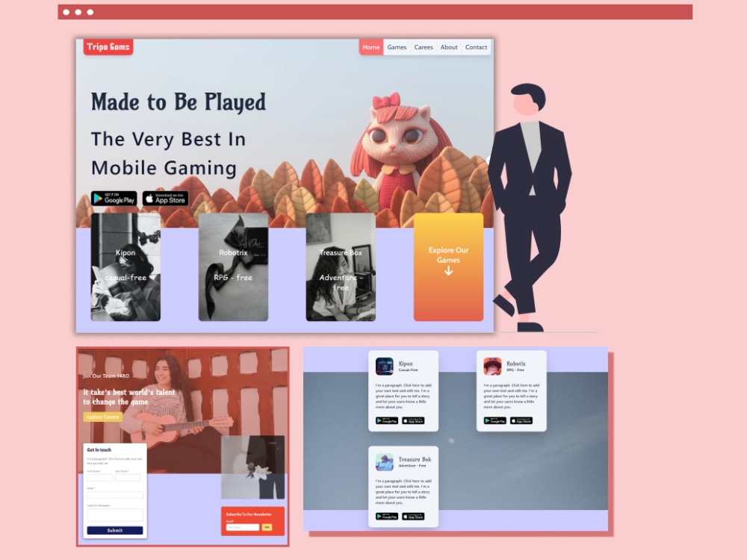The width and height of the screenshot is (747, 560).
Task: Click the yellow explore Careers button
Action: pos(103,417)
